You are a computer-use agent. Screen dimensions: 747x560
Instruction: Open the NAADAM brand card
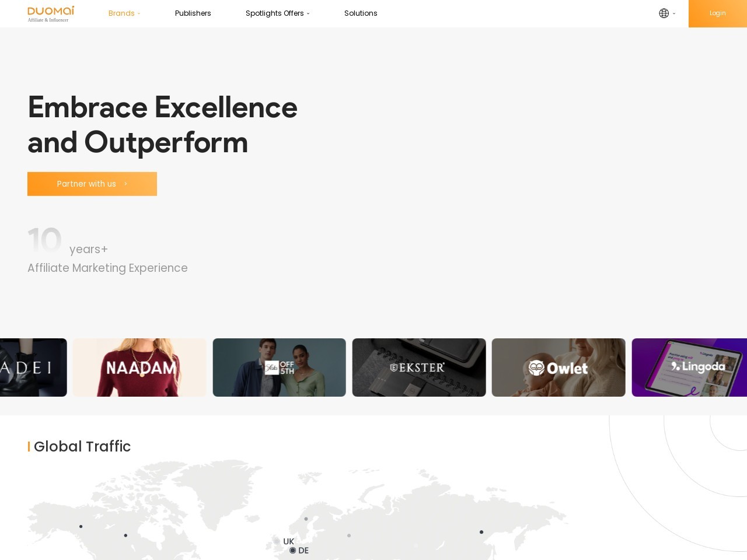(139, 367)
